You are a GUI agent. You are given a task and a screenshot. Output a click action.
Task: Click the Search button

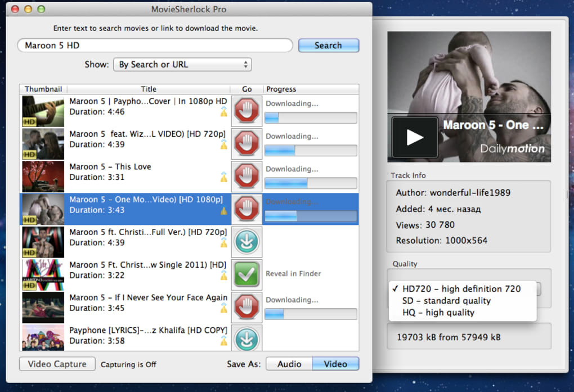(x=329, y=46)
